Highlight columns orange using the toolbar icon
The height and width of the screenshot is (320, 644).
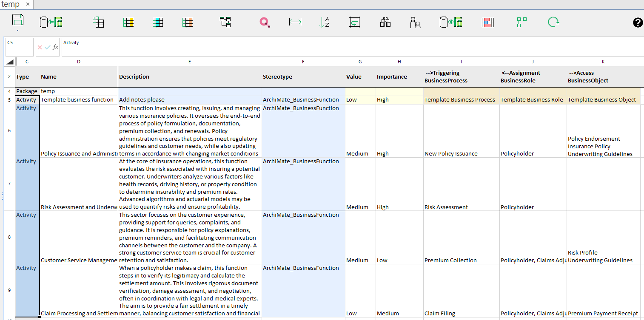coord(186,22)
